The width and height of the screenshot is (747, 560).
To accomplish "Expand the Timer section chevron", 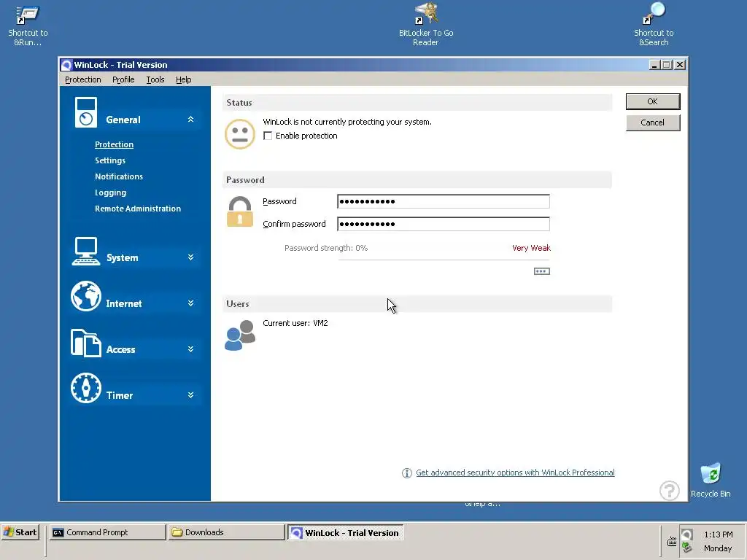I will tap(190, 395).
